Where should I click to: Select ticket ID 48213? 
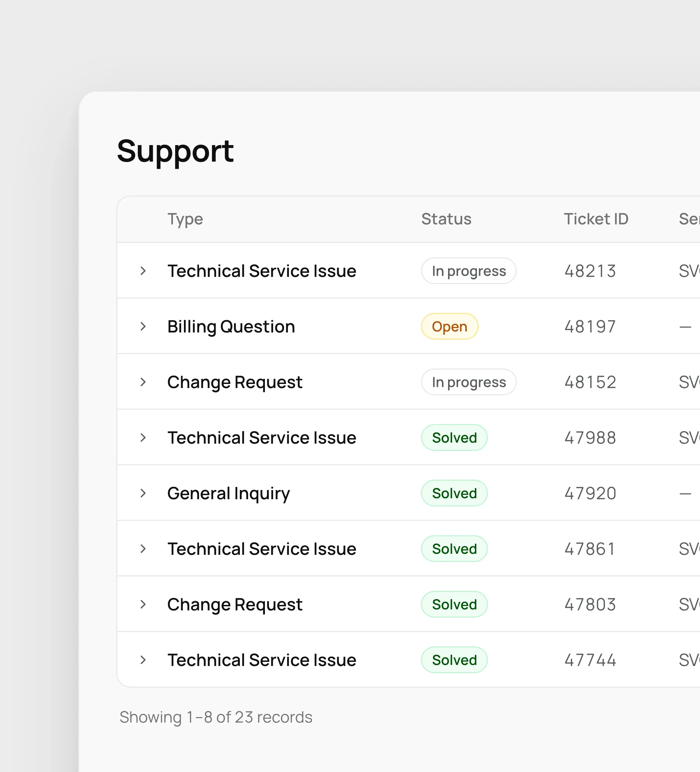pos(590,271)
